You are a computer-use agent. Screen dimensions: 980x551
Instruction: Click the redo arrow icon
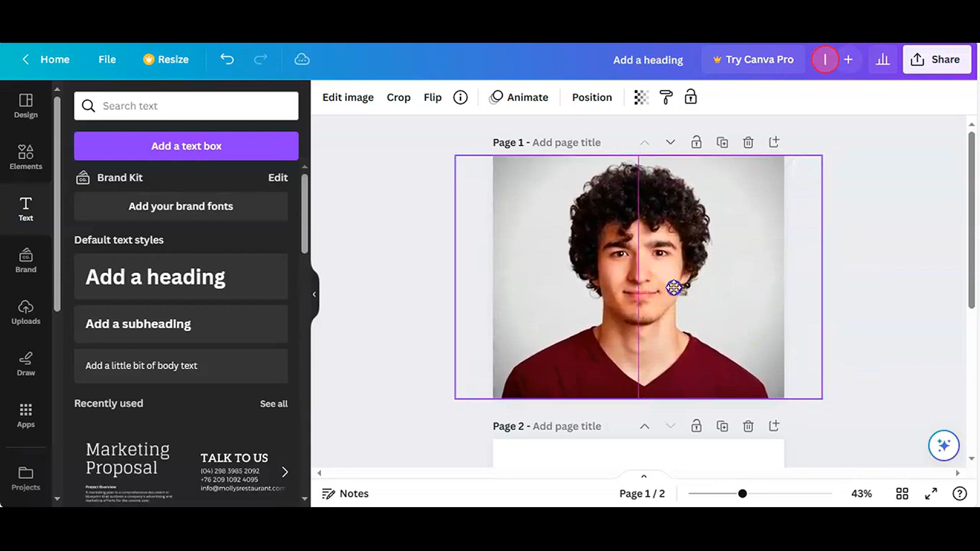click(x=260, y=59)
